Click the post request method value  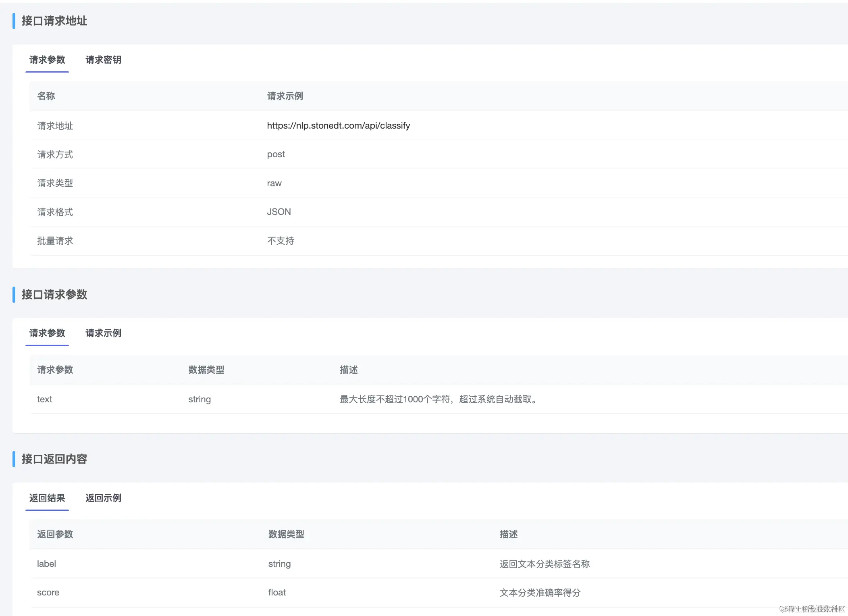pos(276,154)
